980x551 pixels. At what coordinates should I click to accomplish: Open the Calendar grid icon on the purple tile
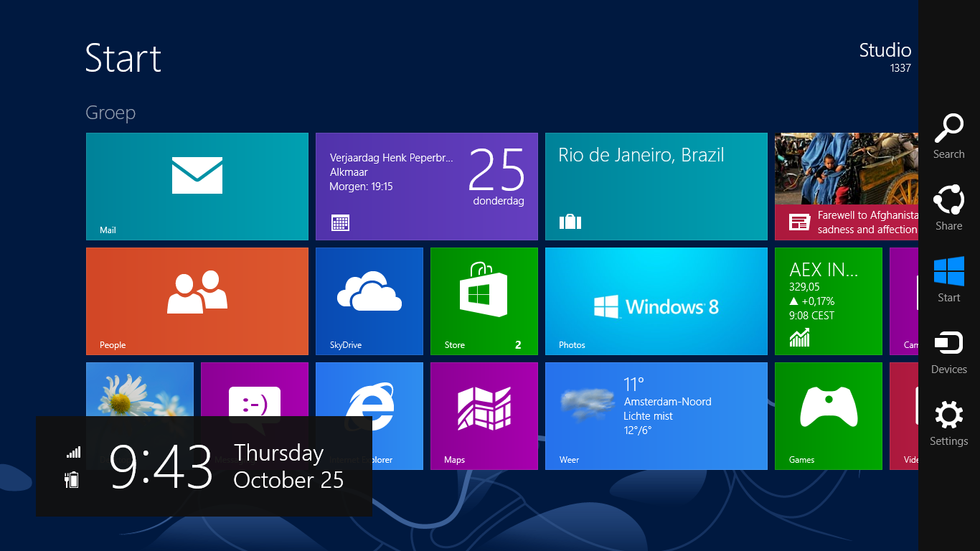pos(341,222)
